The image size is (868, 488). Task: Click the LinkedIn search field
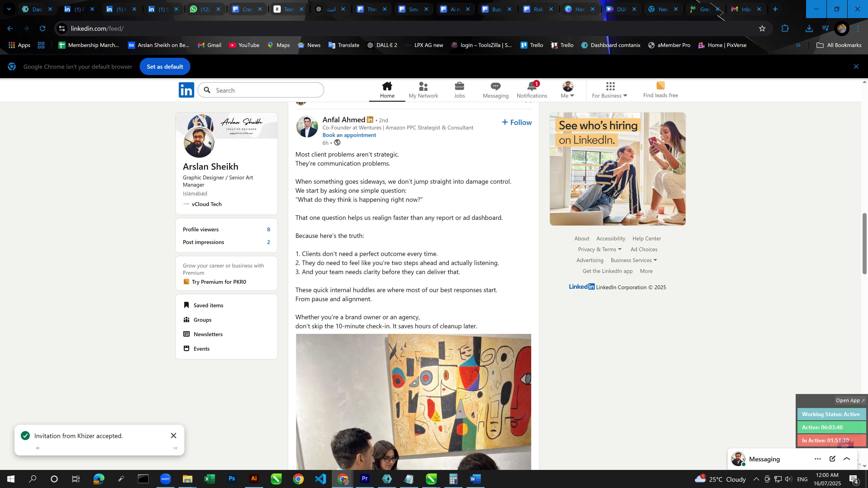click(x=261, y=90)
